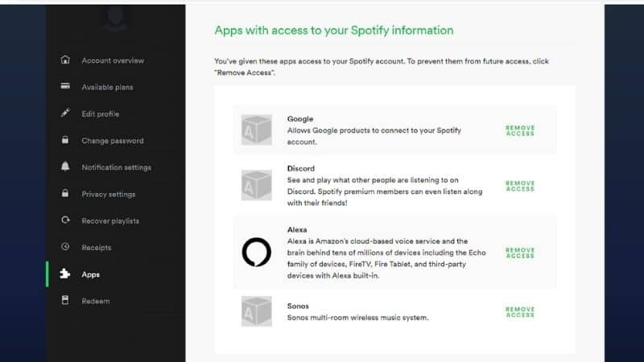The height and width of the screenshot is (362, 644).
Task: Open Account overview in the sidebar
Action: [113, 61]
